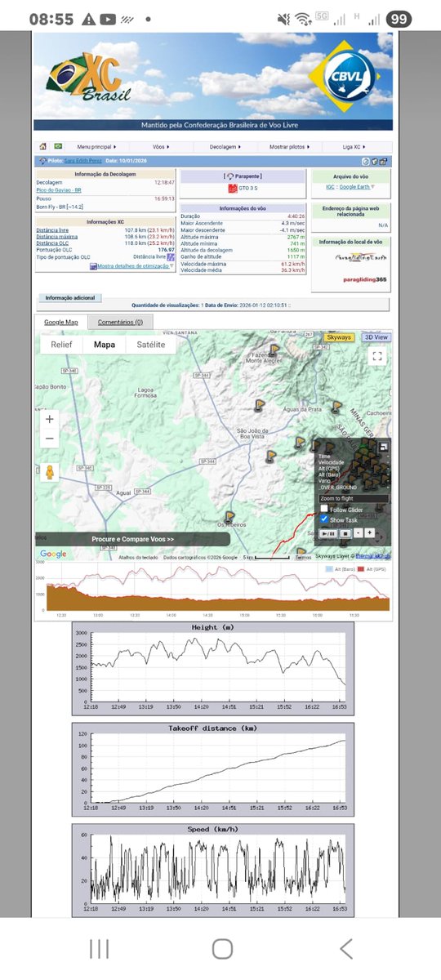This screenshot has height=980, width=441.
Task: Click Procure e Compare Voos button
Action: (133, 540)
